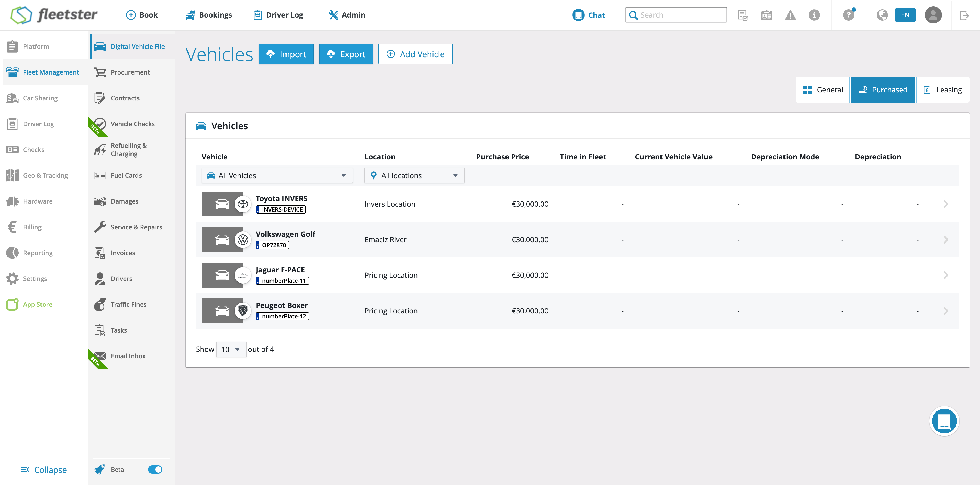Click the logout icon at top right

[964, 15]
